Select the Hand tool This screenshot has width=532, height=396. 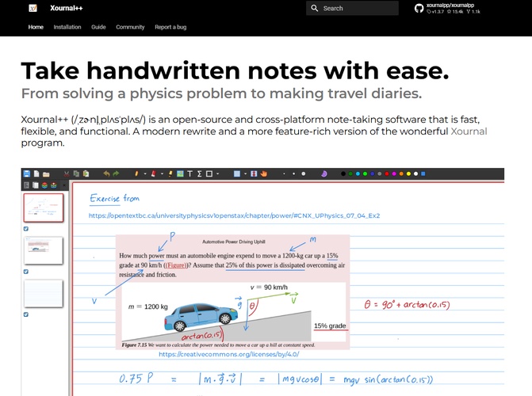[264, 174]
